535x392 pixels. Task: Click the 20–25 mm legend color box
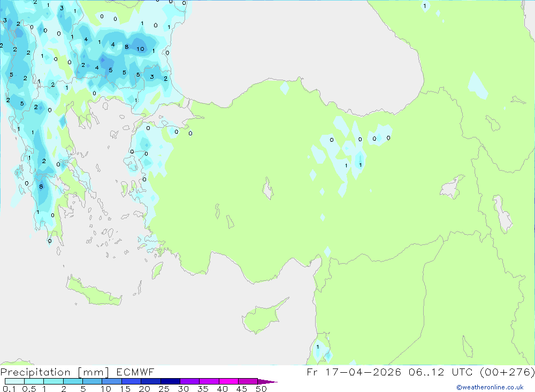coord(150,381)
